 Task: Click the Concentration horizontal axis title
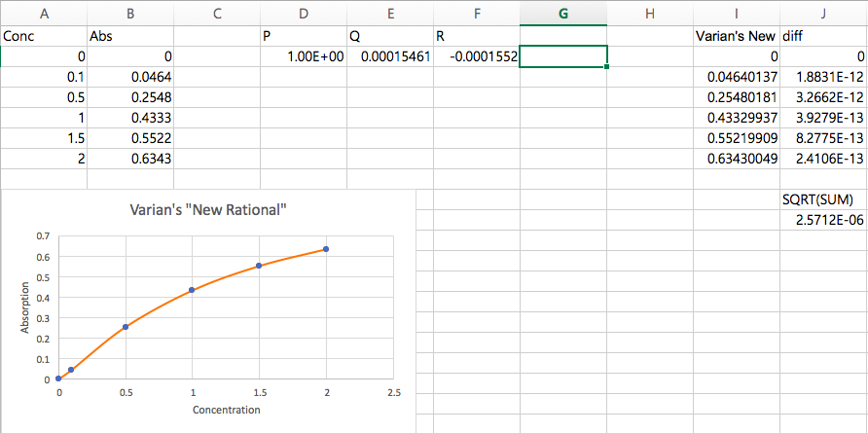(226, 410)
